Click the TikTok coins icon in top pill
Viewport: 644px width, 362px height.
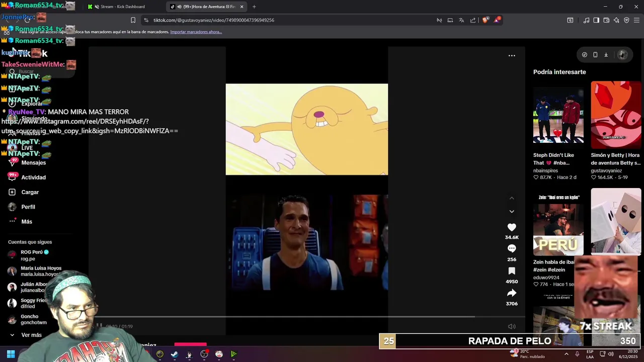coord(584,55)
